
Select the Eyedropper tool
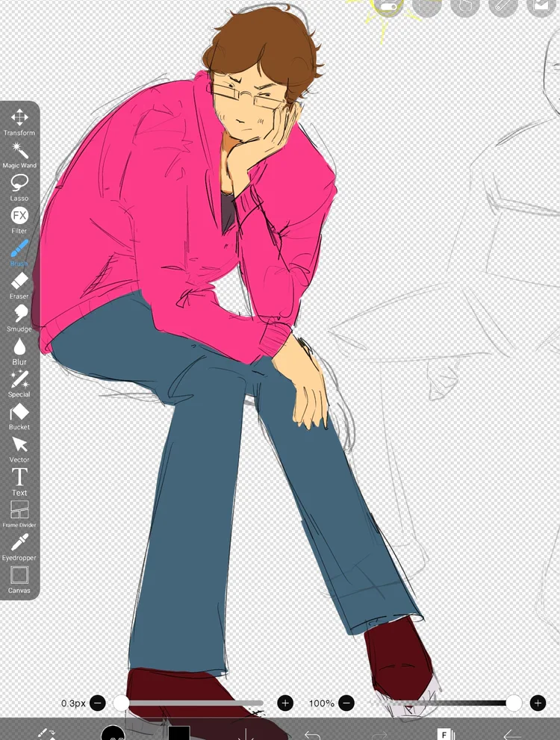coord(19,547)
